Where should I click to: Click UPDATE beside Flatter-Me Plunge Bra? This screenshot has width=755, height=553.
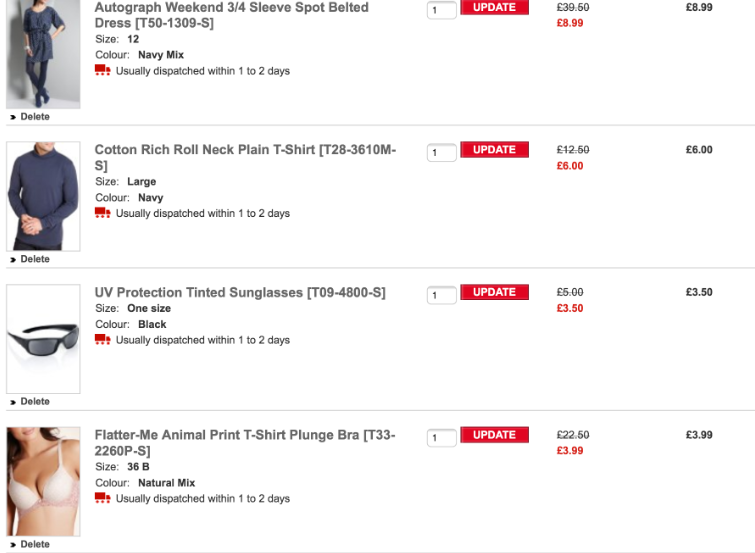pyautogui.click(x=494, y=435)
